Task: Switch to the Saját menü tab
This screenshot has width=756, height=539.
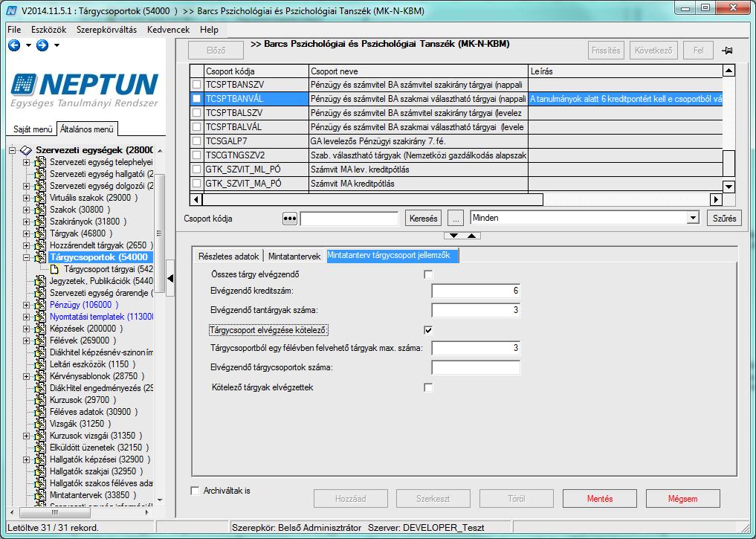Action: click(32, 129)
